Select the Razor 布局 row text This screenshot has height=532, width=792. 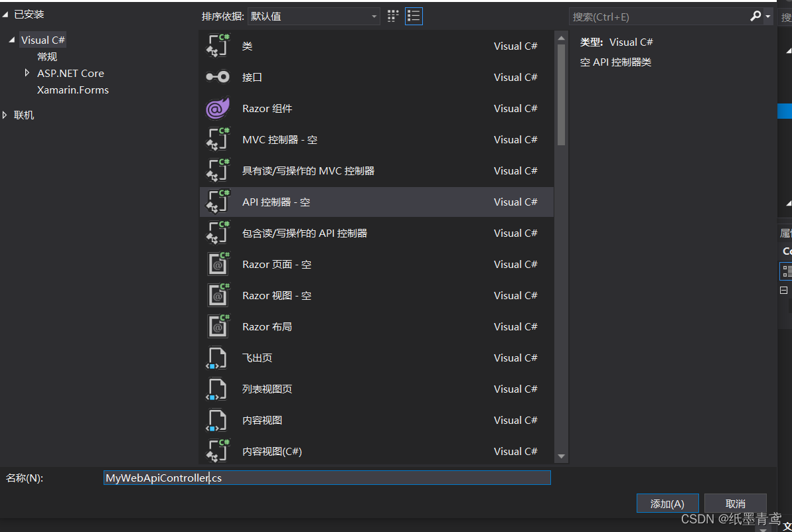pyautogui.click(x=267, y=327)
